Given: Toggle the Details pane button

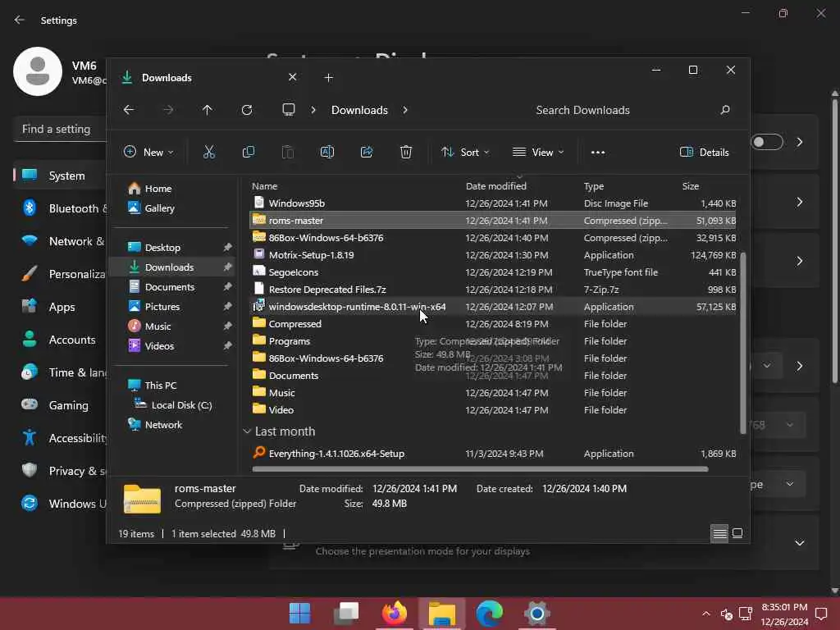Looking at the screenshot, I should coord(704,152).
